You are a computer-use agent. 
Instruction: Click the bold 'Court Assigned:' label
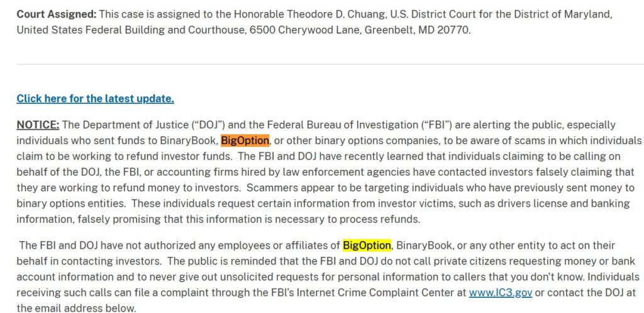(x=56, y=14)
